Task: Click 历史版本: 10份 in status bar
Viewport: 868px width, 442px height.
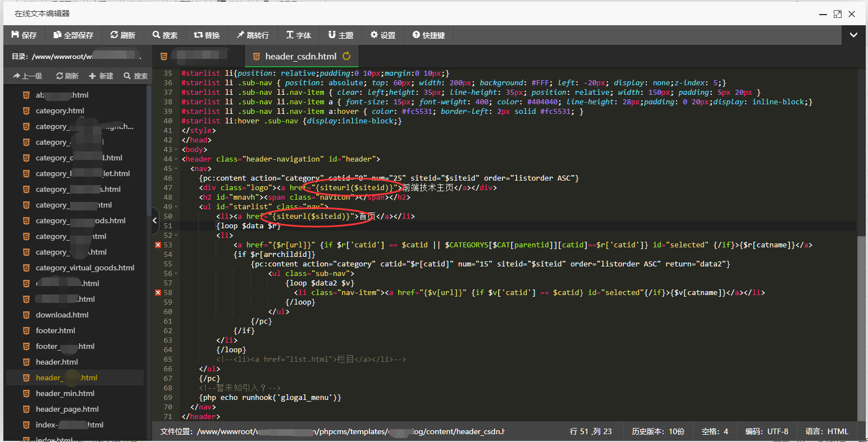Action: [658, 431]
